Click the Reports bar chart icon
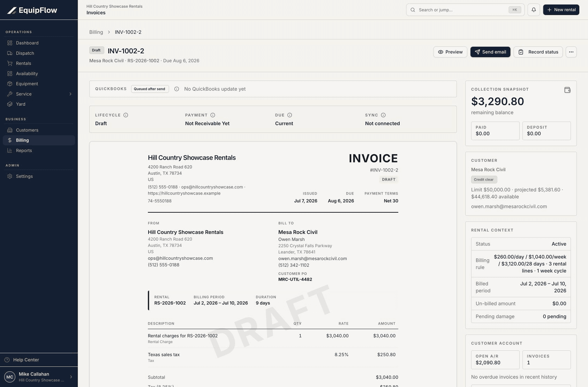The image size is (588, 387). [x=10, y=151]
